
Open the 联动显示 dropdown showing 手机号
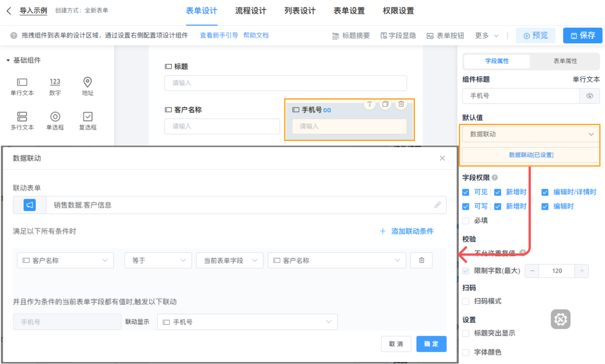point(247,322)
